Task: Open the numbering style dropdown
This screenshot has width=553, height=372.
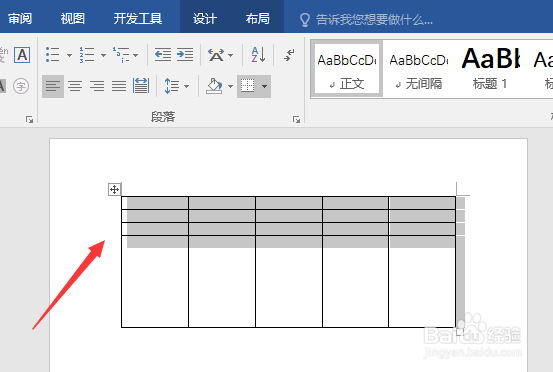Action: click(x=103, y=55)
